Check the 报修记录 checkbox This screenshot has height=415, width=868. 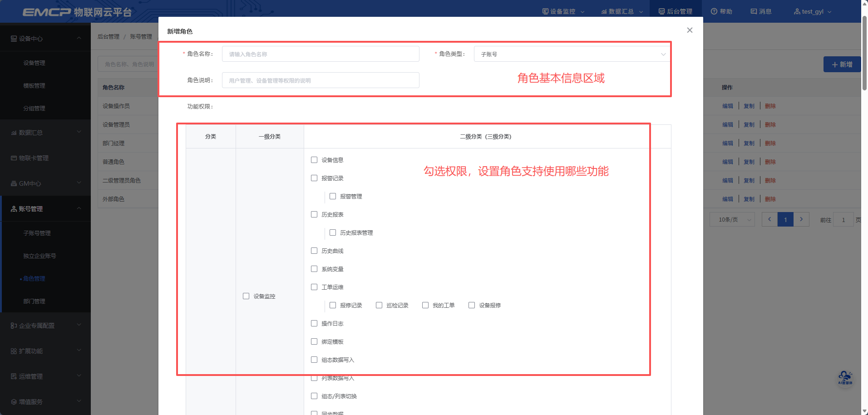point(333,305)
